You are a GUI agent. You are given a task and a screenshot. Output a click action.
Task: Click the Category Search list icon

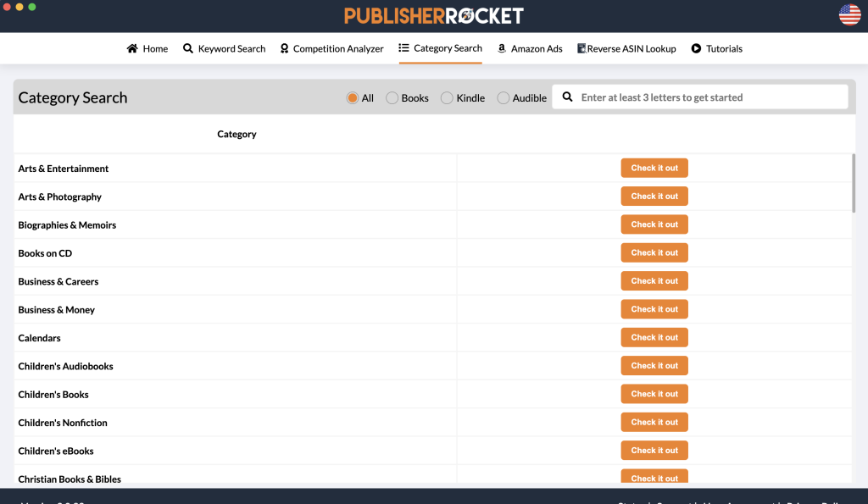404,48
